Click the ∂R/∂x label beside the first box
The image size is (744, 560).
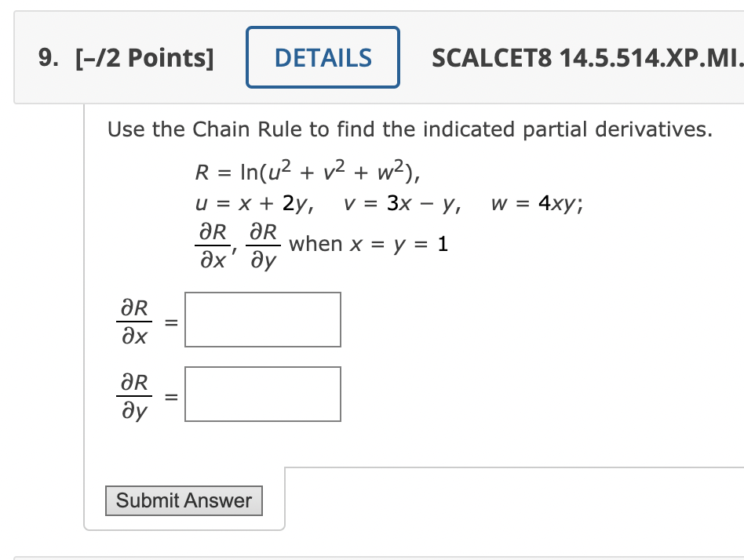pyautogui.click(x=134, y=319)
